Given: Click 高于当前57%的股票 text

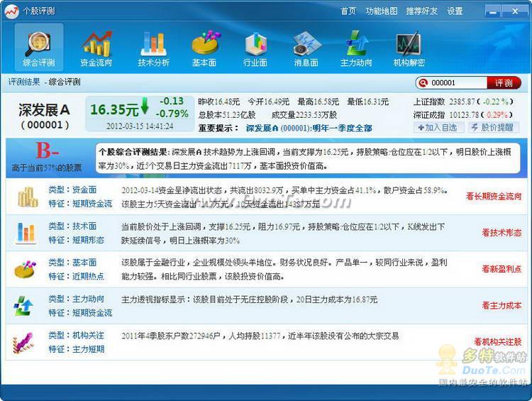Looking at the screenshot, I should (x=47, y=167).
